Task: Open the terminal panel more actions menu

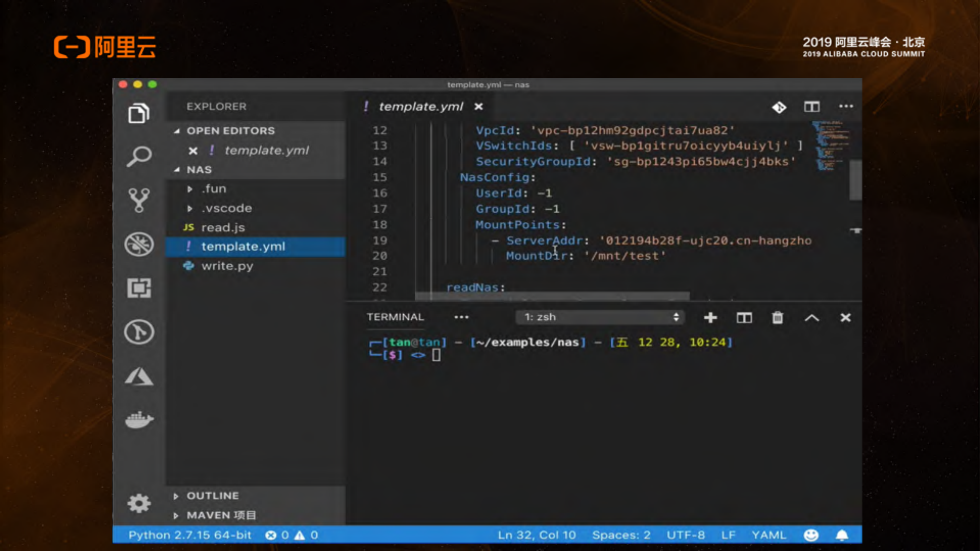Action: coord(461,317)
